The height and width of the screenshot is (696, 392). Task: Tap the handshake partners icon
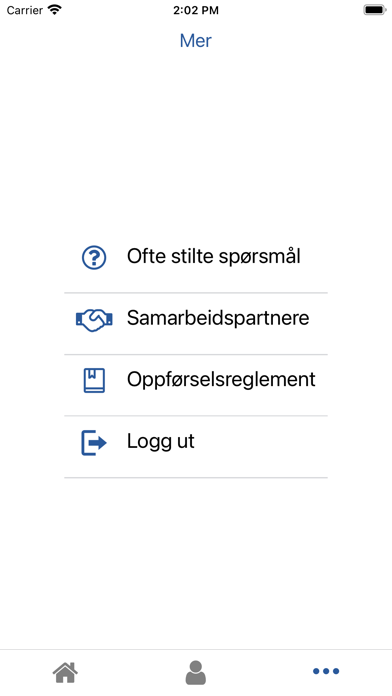pyautogui.click(x=94, y=320)
